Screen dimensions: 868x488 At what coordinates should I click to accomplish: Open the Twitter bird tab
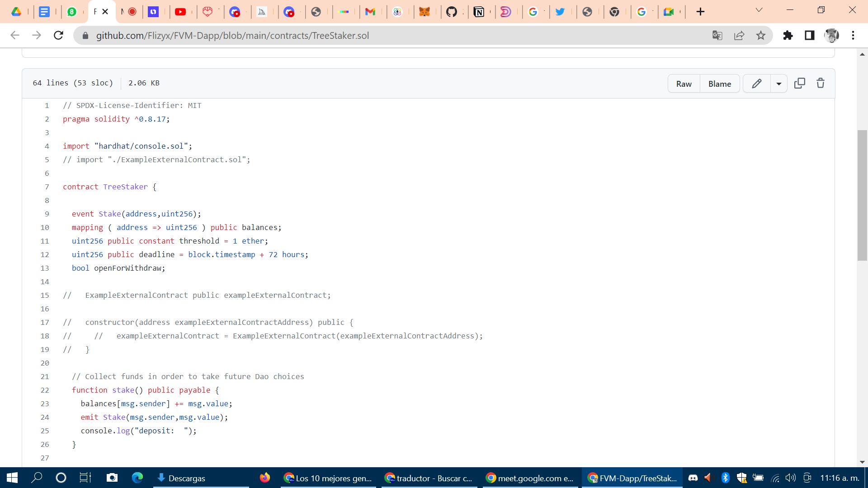[x=560, y=12]
